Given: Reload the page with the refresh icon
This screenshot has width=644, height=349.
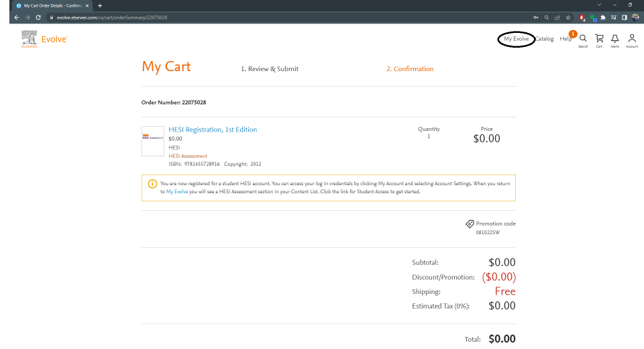Looking at the screenshot, I should click(38, 17).
